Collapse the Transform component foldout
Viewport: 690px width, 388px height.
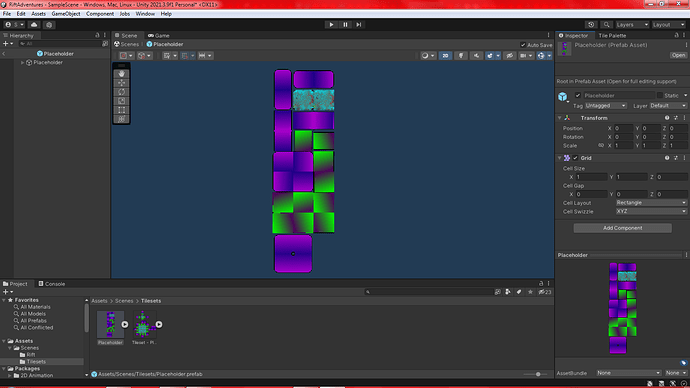(560, 118)
